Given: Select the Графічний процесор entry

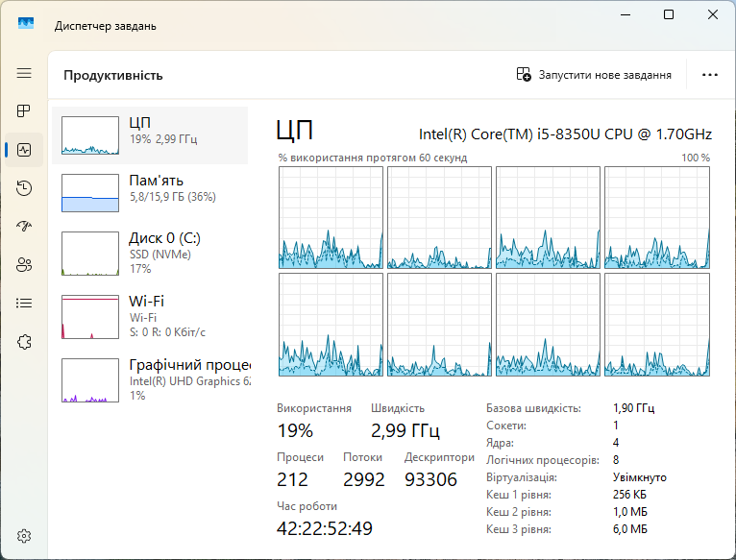Looking at the screenshot, I should 150,380.
